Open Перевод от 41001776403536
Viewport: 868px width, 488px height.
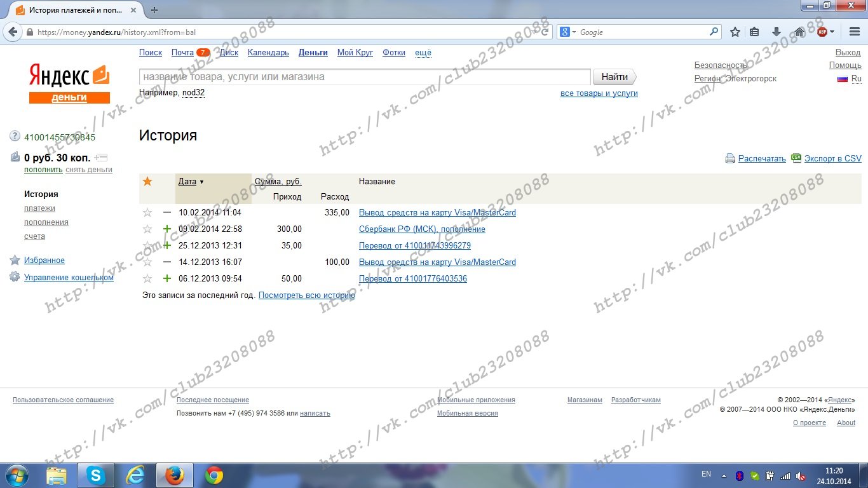point(413,279)
